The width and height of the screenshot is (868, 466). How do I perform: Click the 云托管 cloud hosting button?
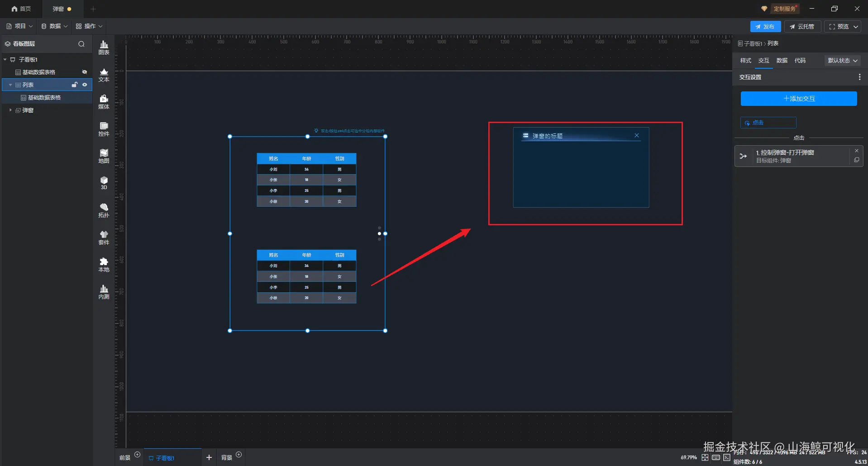[x=802, y=27]
